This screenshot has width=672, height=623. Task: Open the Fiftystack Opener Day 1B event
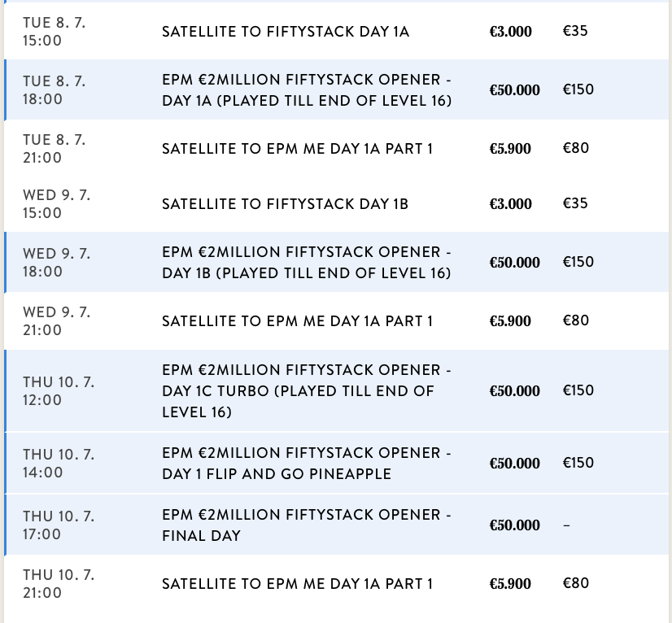point(306,263)
